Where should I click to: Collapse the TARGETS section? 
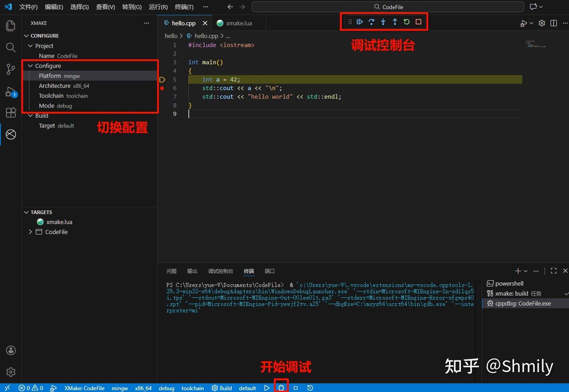[x=26, y=212]
